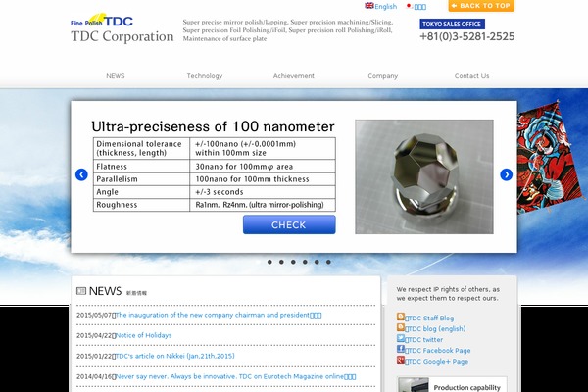Image resolution: width=588 pixels, height=392 pixels.
Task: Open the Notice of Holidays news item
Action: click(143, 335)
